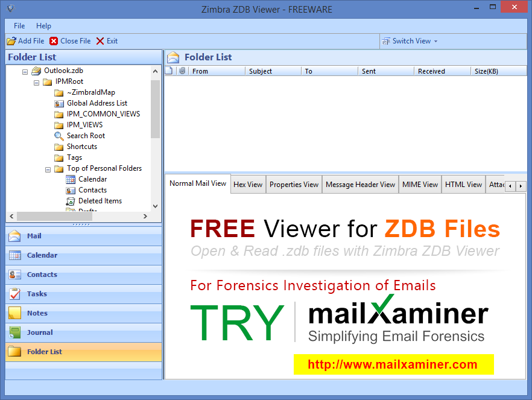532x400 pixels.
Task: Switch to the HTML View tab
Action: [463, 185]
